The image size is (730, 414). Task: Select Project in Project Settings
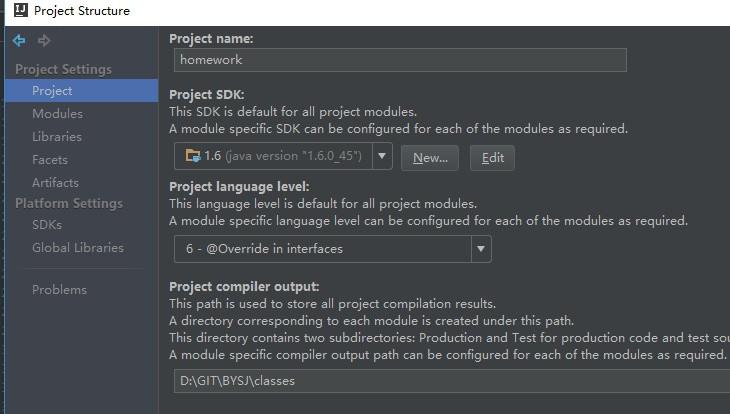(x=81, y=91)
